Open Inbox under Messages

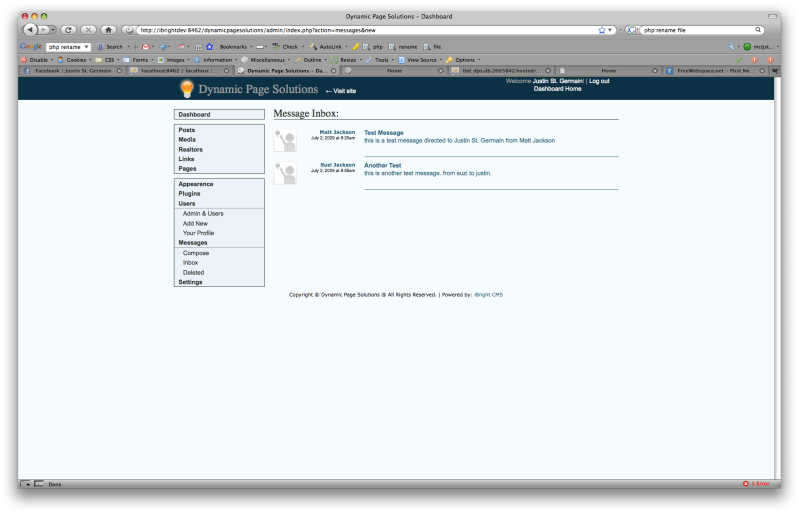191,262
